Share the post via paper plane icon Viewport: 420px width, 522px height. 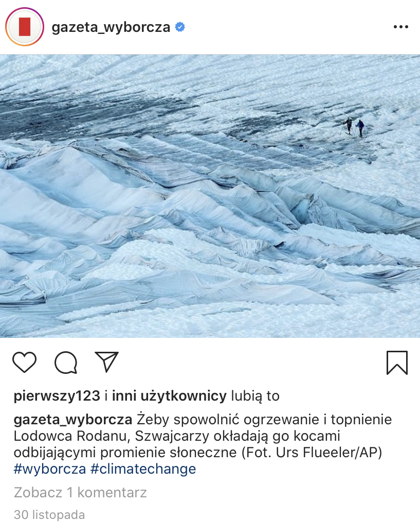tap(107, 362)
